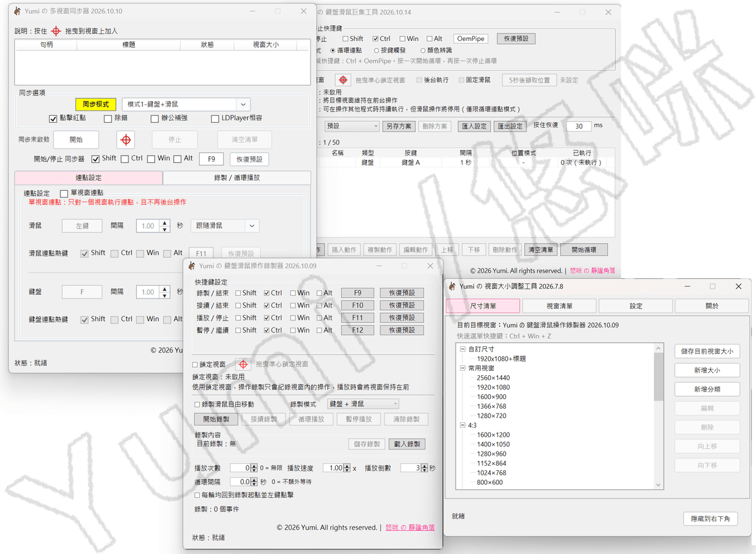Open the 預設 scheme dropdown in the macro tool

point(352,126)
